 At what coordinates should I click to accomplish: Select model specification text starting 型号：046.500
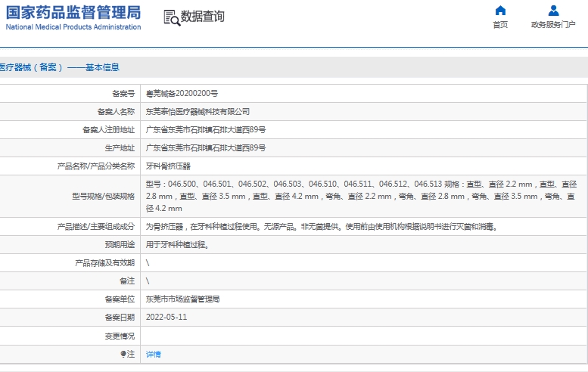(361, 197)
